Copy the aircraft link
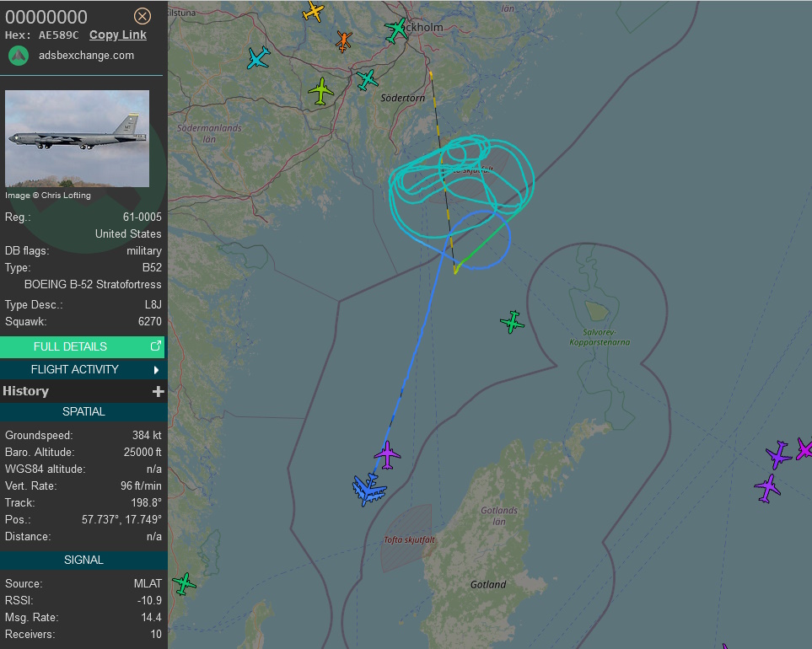Image resolution: width=812 pixels, height=649 pixels. click(x=117, y=35)
